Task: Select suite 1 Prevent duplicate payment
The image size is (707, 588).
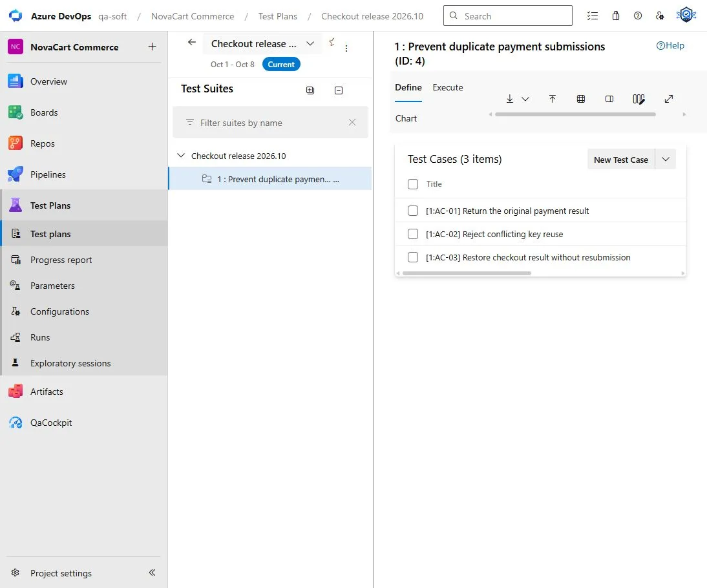Action: (x=270, y=178)
